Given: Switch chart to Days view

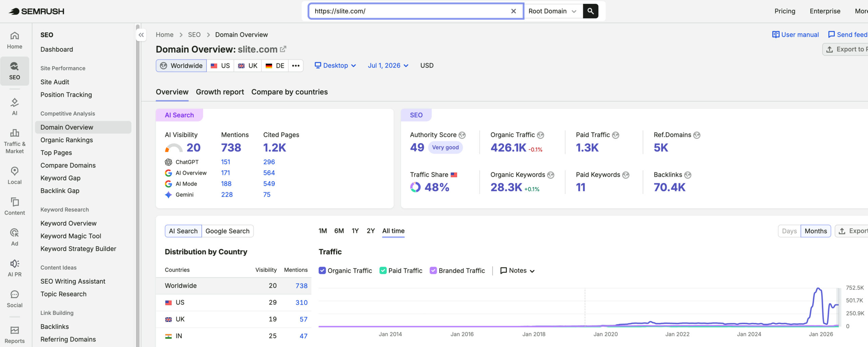Looking at the screenshot, I should pyautogui.click(x=789, y=231).
